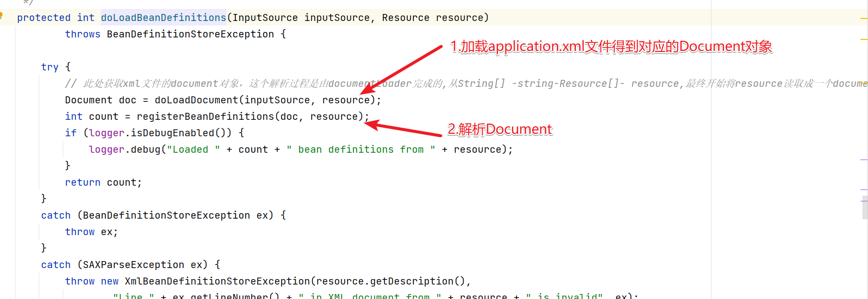Click the "Document" type before doc
Viewport: 868px width, 299px height.
point(89,100)
